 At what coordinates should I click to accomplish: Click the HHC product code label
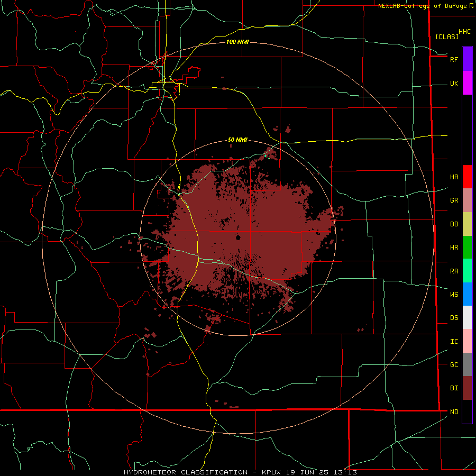(464, 32)
